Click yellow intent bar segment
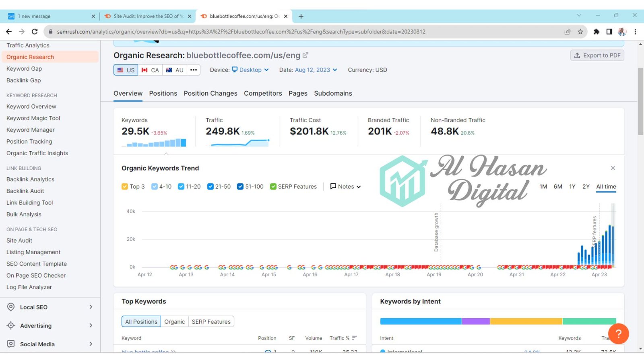 [x=526, y=321]
